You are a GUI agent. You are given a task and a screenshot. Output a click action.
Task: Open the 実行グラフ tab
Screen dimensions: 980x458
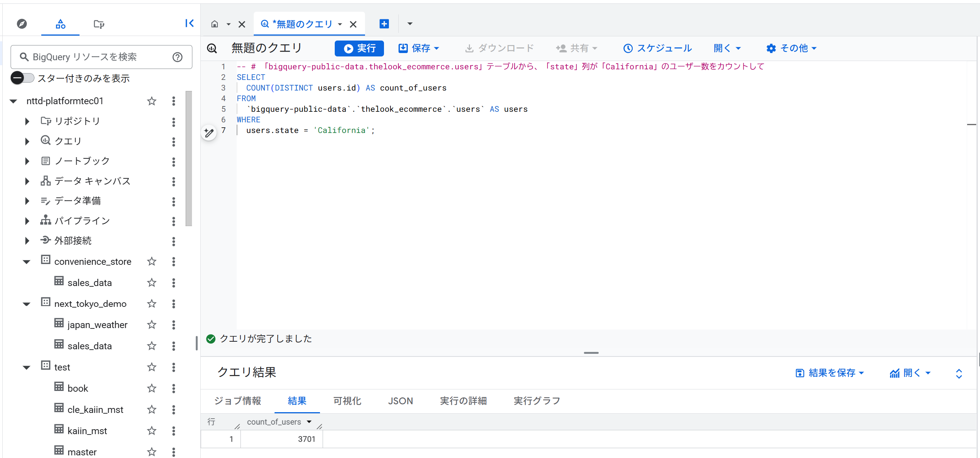coord(537,401)
